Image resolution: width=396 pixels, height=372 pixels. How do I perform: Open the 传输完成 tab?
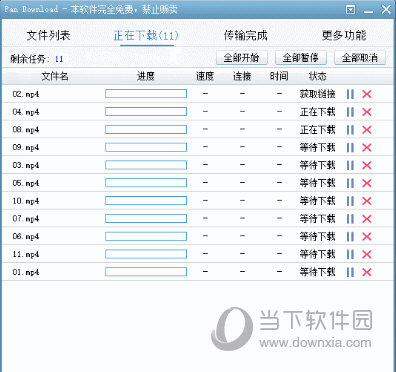pos(245,35)
